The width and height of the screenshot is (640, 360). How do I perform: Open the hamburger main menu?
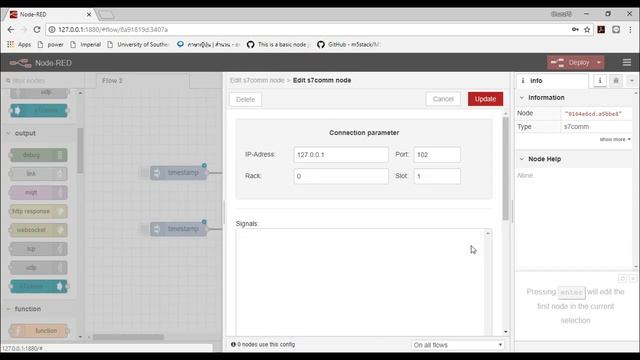(627, 62)
